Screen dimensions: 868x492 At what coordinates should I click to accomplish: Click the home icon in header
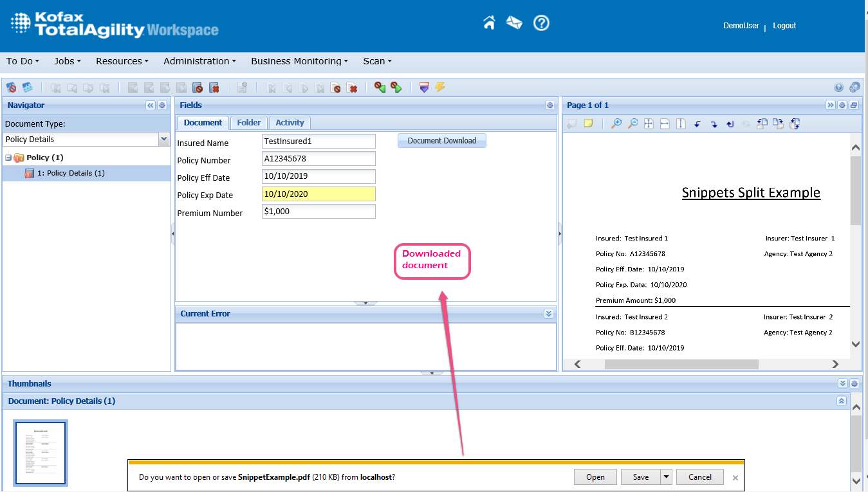[x=489, y=23]
